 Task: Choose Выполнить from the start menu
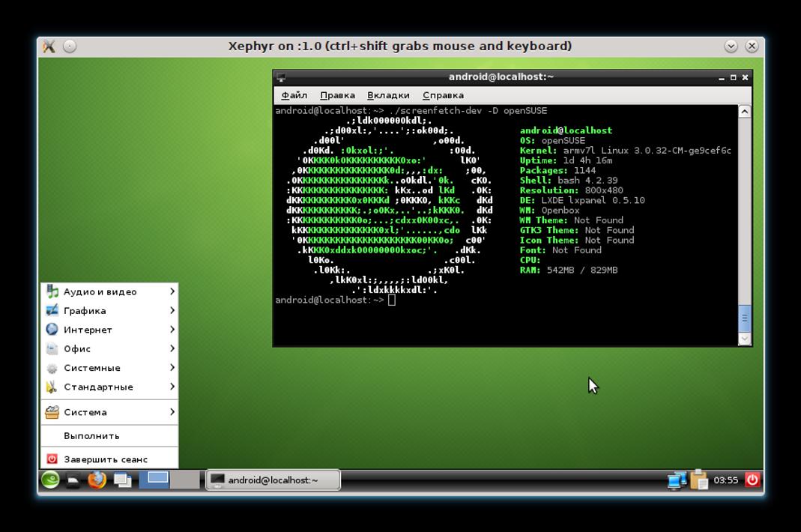110,436
